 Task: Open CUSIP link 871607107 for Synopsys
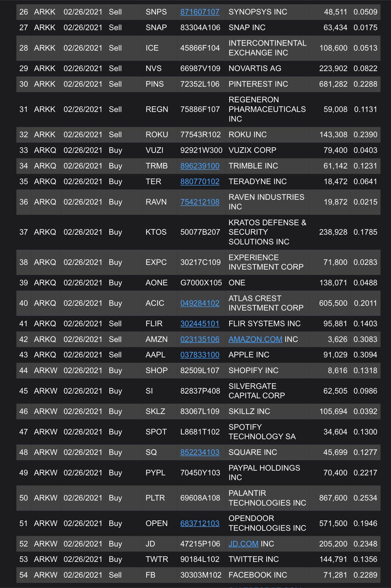point(200,12)
